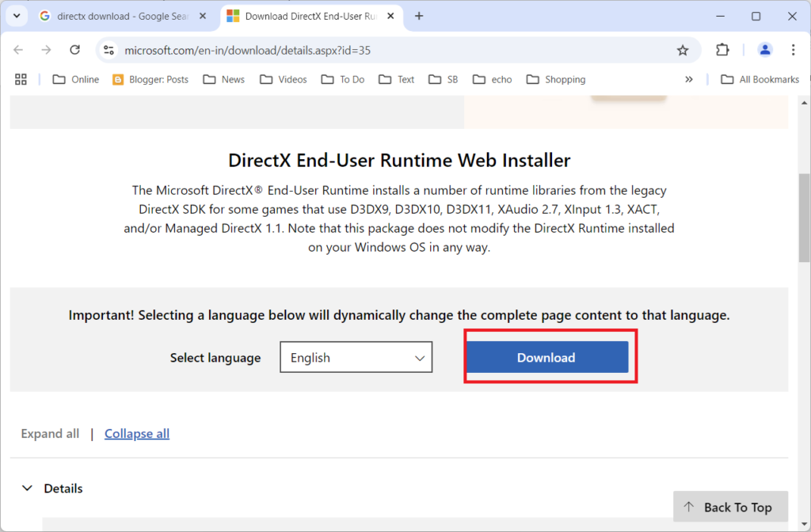This screenshot has width=811, height=532.
Task: Click the Expand all link
Action: pyautogui.click(x=50, y=434)
